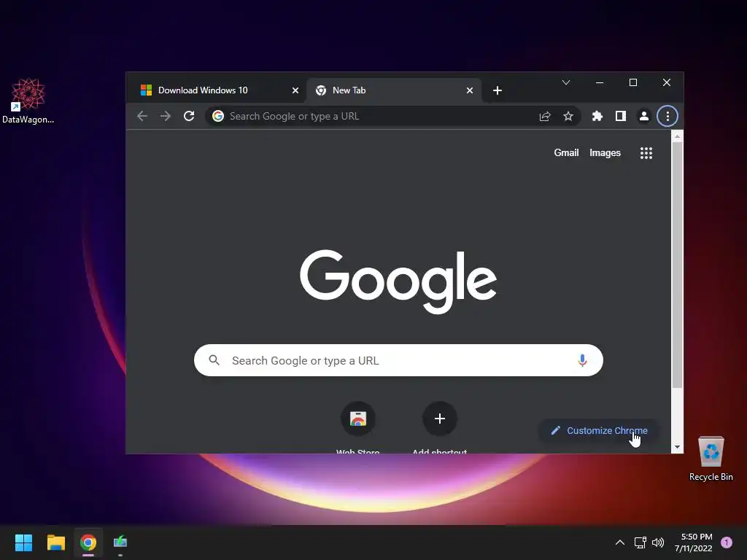Reload the current page
The height and width of the screenshot is (560, 747).
(x=189, y=116)
